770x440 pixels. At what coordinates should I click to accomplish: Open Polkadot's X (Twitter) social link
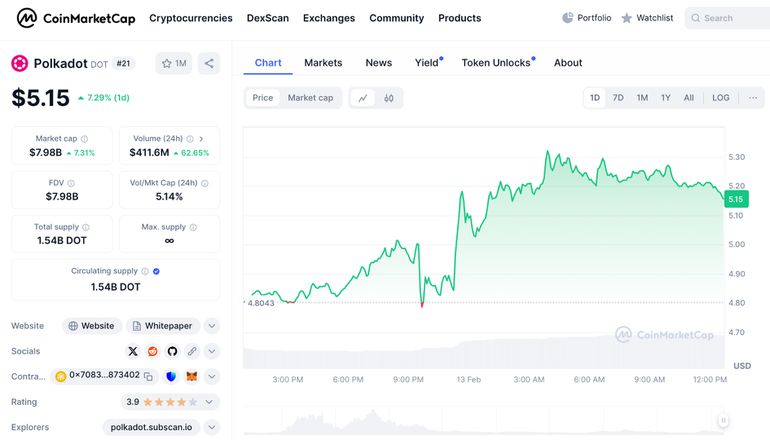[133, 351]
